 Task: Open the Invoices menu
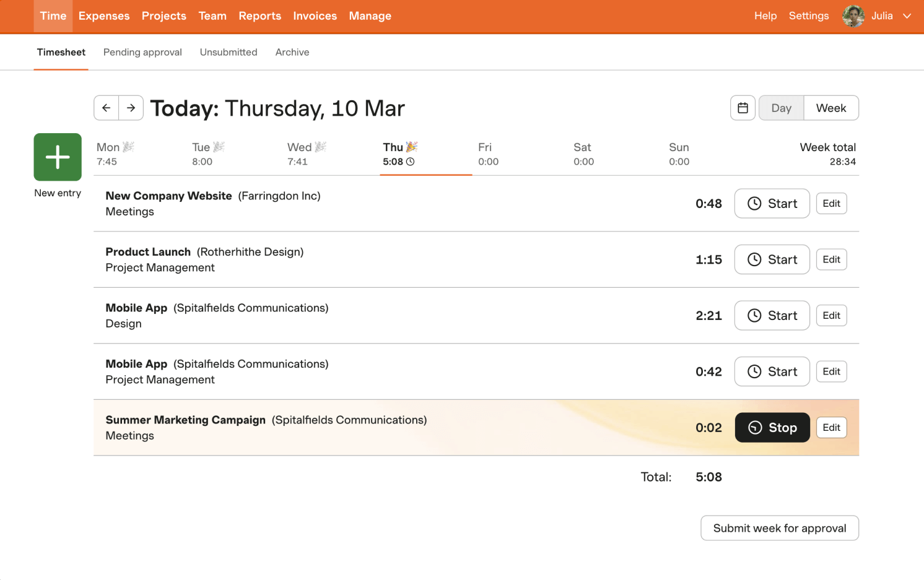click(315, 16)
